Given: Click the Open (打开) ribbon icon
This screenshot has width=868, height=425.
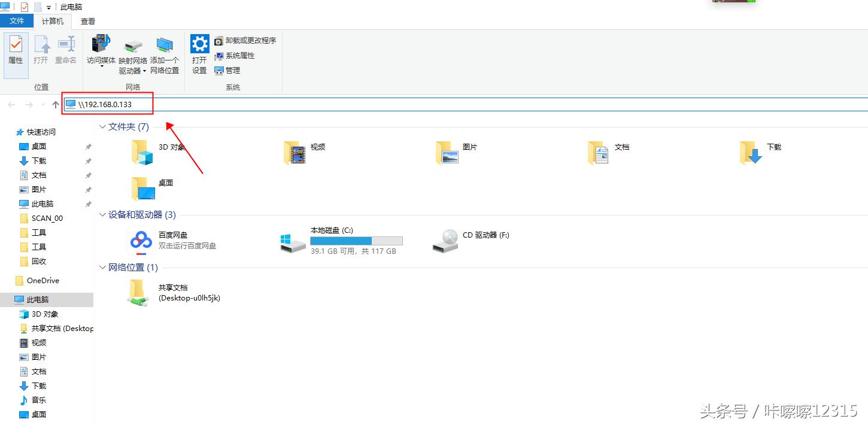Looking at the screenshot, I should [x=41, y=50].
